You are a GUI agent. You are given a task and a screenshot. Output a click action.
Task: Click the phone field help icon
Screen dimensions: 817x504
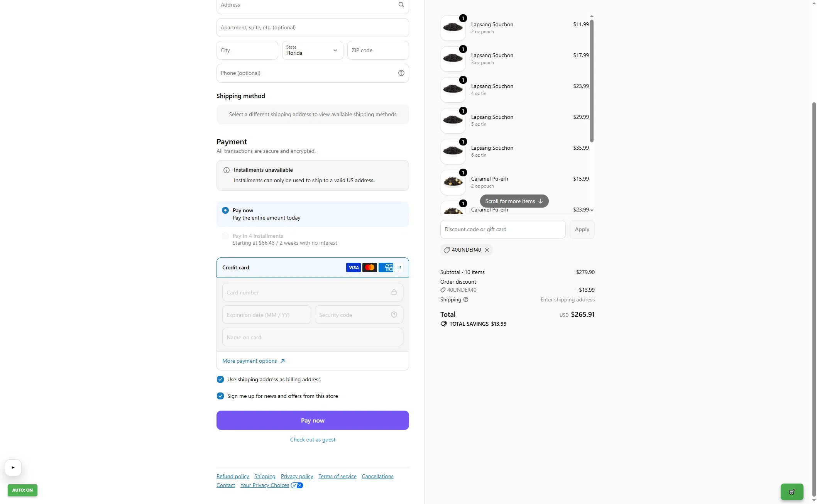(x=401, y=73)
